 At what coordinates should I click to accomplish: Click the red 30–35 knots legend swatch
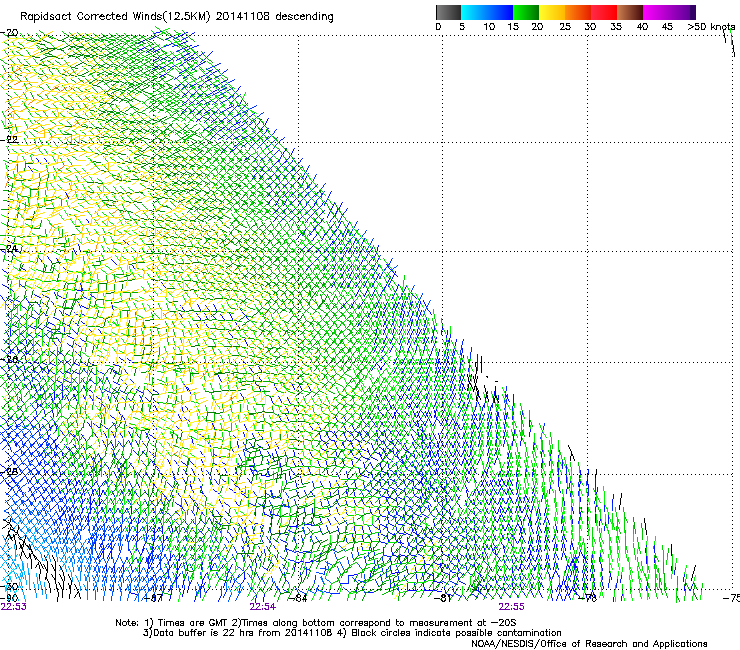[604, 12]
